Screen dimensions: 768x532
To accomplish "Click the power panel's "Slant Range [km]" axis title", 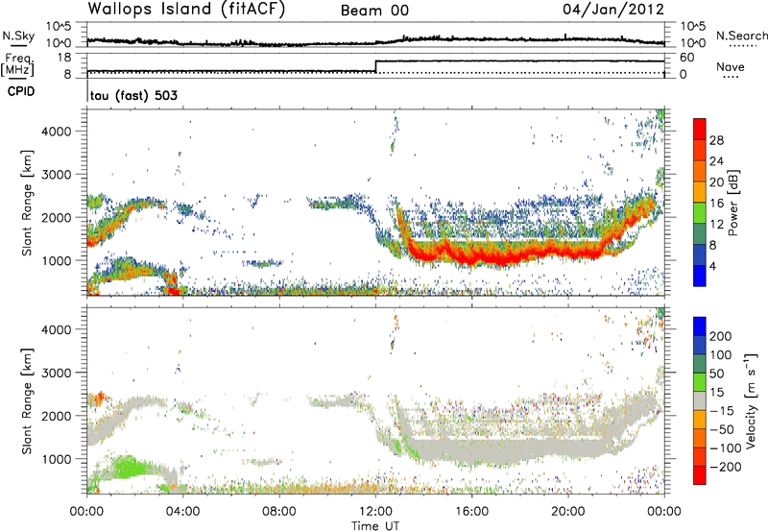I will coord(27,203).
